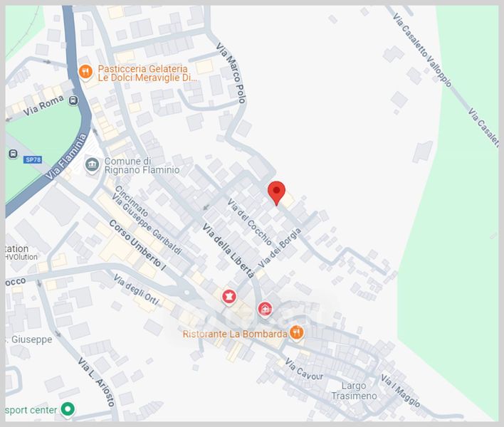Click the blue SP78 road badge
This screenshot has width=504, height=427.
pyautogui.click(x=33, y=160)
